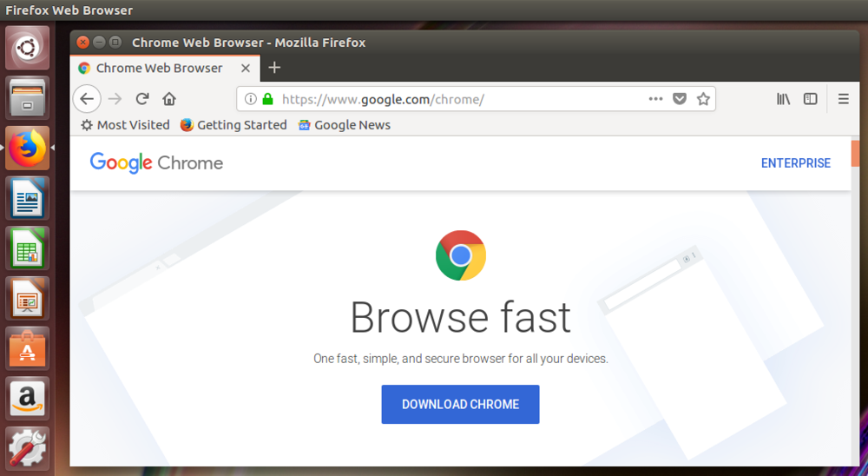Open a new tab with plus button
This screenshot has width=868, height=476.
tap(274, 68)
